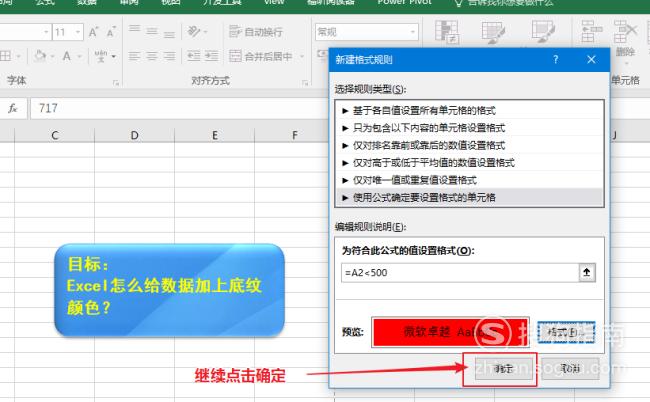
Task: Open the phonetic guide dropdown arrow
Action: pyautogui.click(x=113, y=56)
